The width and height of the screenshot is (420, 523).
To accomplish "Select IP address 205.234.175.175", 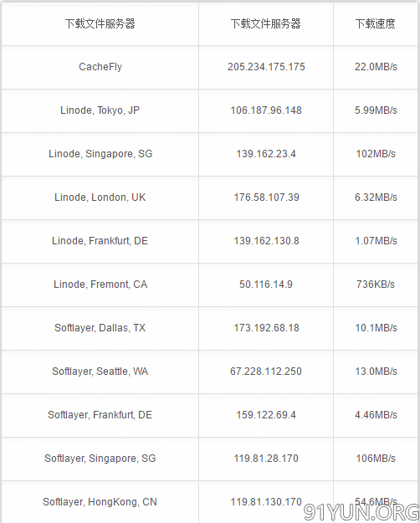I will 266,67.
